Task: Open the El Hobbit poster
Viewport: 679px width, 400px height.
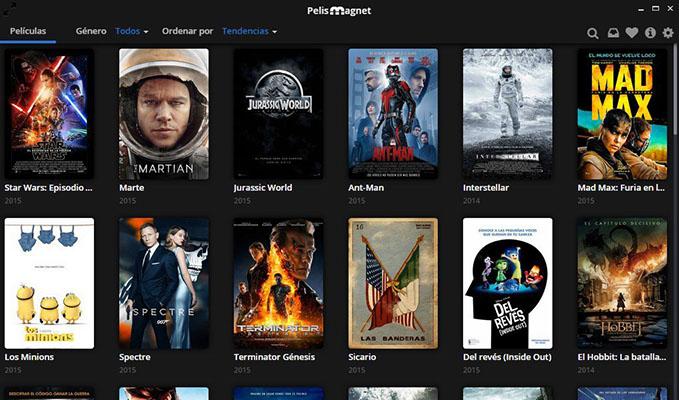Action: coord(622,283)
